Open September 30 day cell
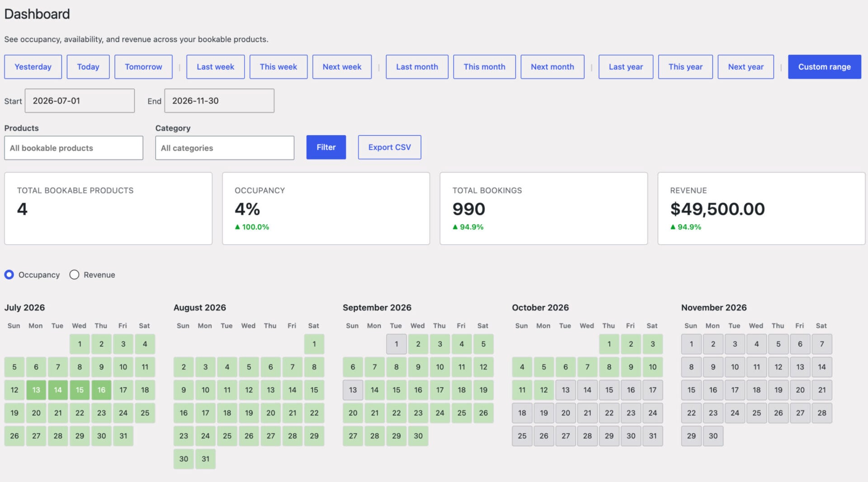This screenshot has width=868, height=482. click(x=418, y=436)
